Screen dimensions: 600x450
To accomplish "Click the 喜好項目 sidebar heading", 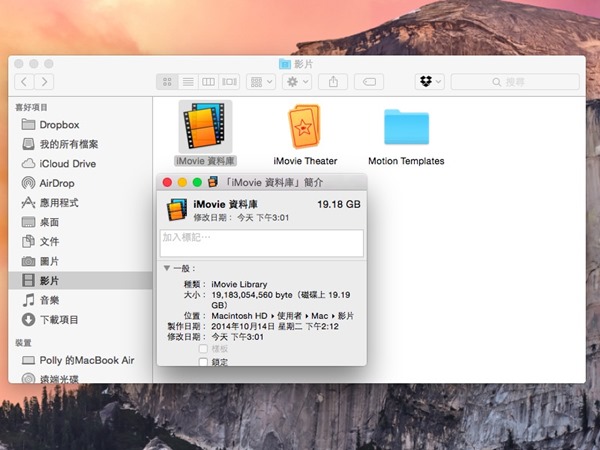I will pos(31,108).
